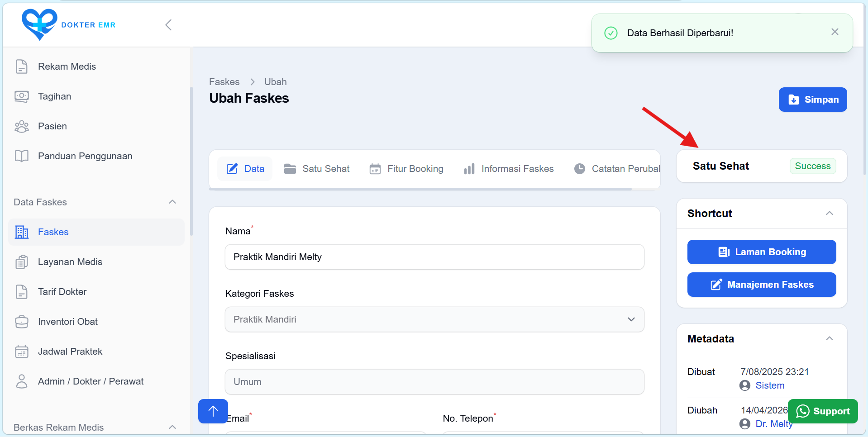868x437 pixels.
Task: Click the Tarif Dokter file icon
Action: click(22, 292)
